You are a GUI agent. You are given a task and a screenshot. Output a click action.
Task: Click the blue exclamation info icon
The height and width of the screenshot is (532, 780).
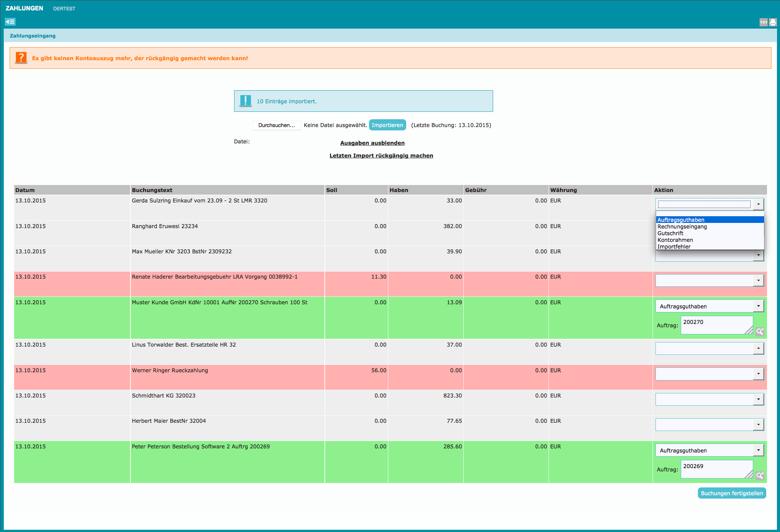(x=245, y=101)
